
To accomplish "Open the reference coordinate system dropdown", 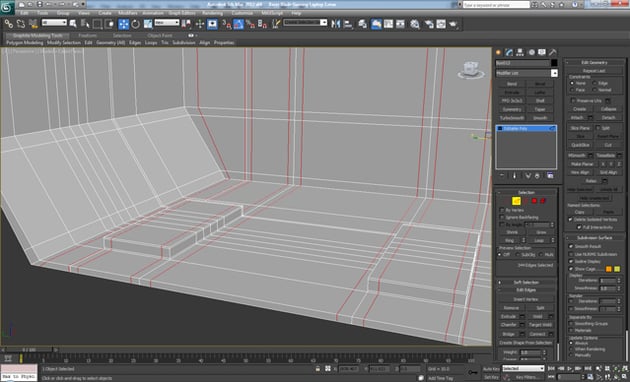I will pyautogui.click(x=167, y=23).
